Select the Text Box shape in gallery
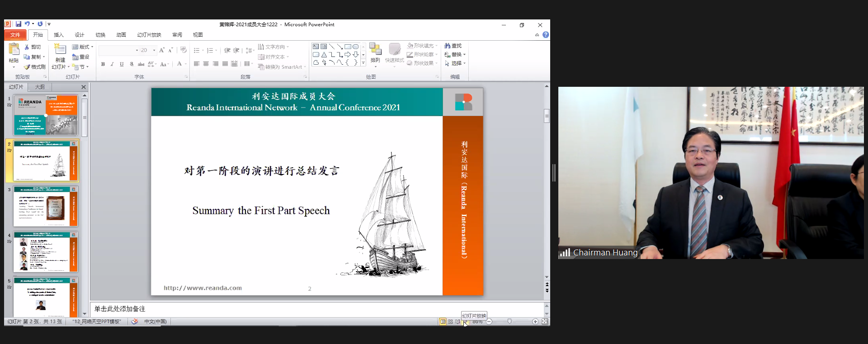 coord(316,47)
